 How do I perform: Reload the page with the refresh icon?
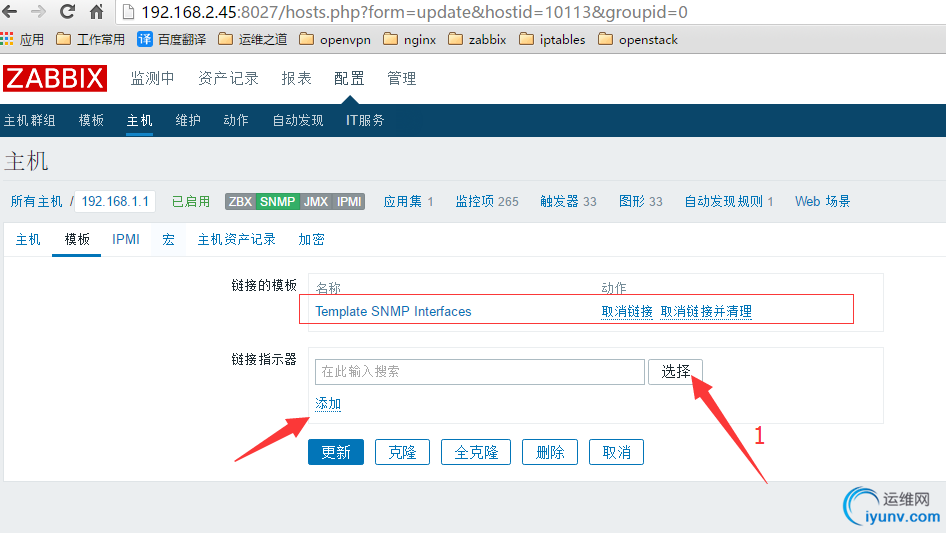68,11
